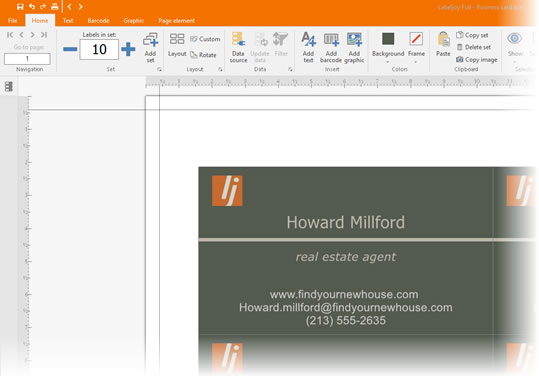Insert a barcode using Add barcode
This screenshot has width=539, height=377.
(x=331, y=47)
